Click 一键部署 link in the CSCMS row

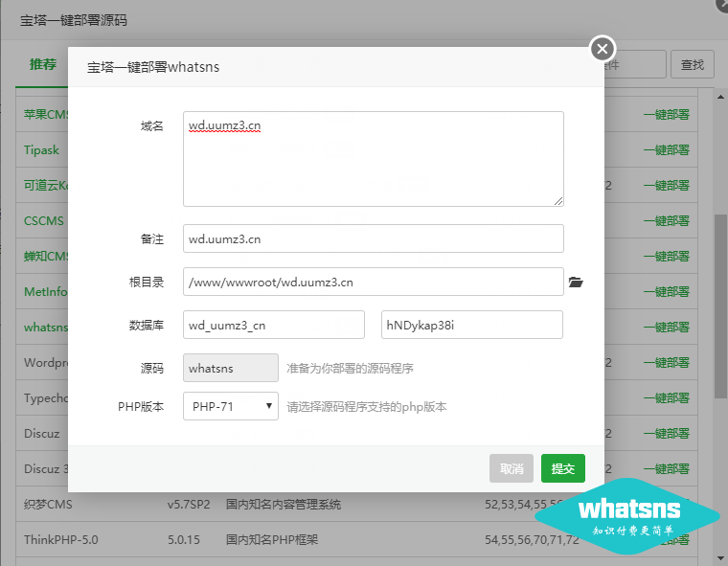pos(667,220)
